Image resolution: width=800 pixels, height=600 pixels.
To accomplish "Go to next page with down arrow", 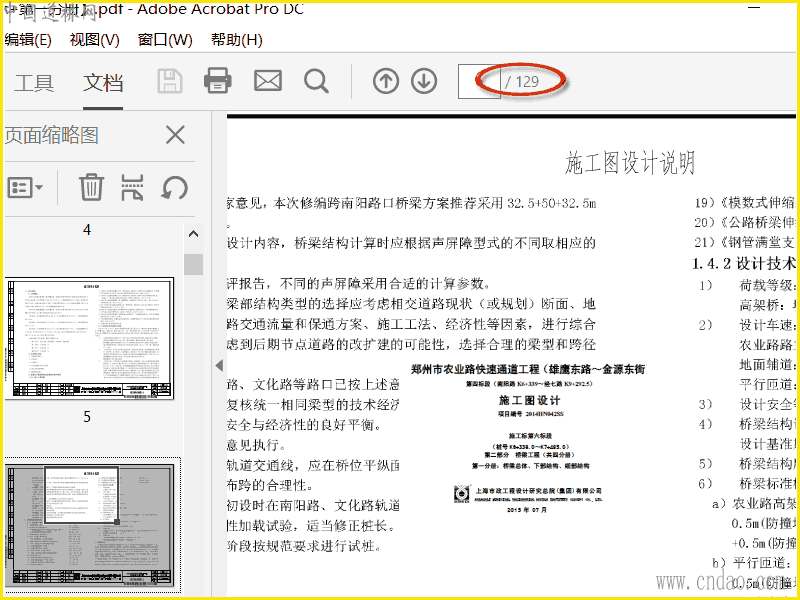I will click(x=424, y=81).
